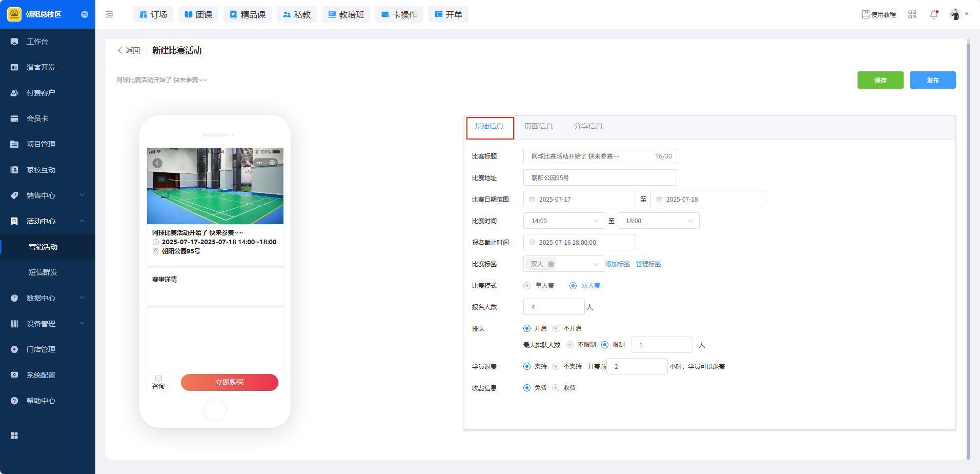Collapse sidebar using the hamburger menu icon
This screenshot has width=980, height=474.
[x=109, y=15]
